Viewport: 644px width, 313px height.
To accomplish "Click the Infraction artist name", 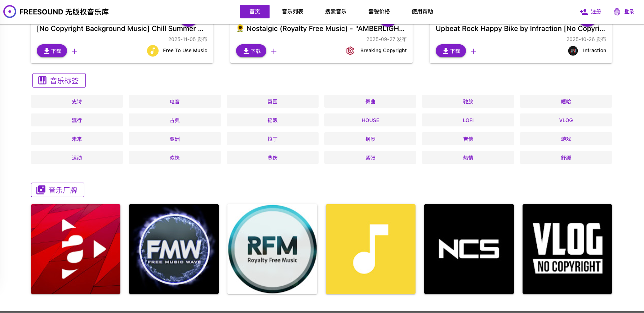I will point(595,51).
